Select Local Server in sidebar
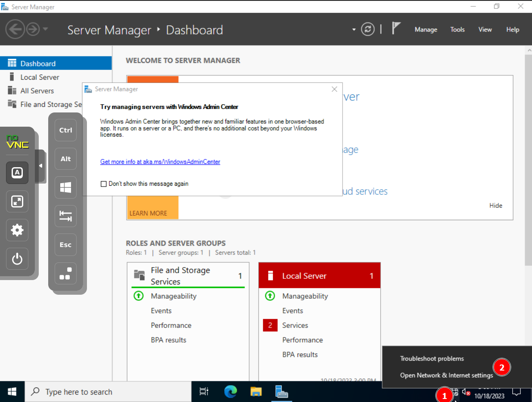Screen dimensions: 532x402 (40, 77)
